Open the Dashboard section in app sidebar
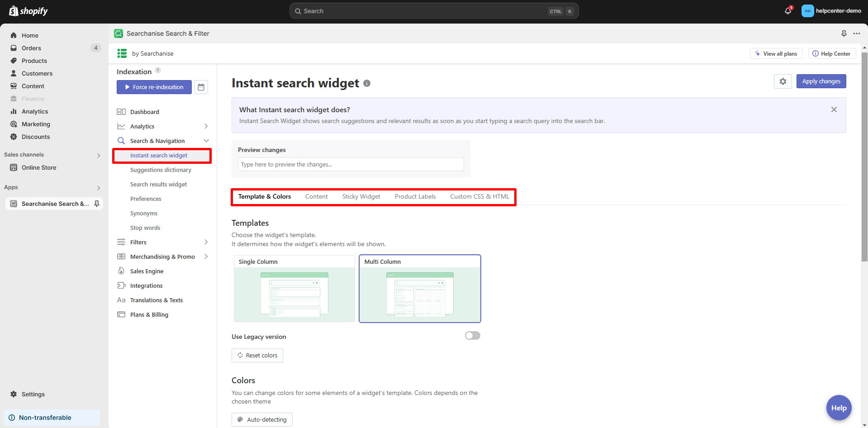The width and height of the screenshot is (868, 428). (x=144, y=112)
